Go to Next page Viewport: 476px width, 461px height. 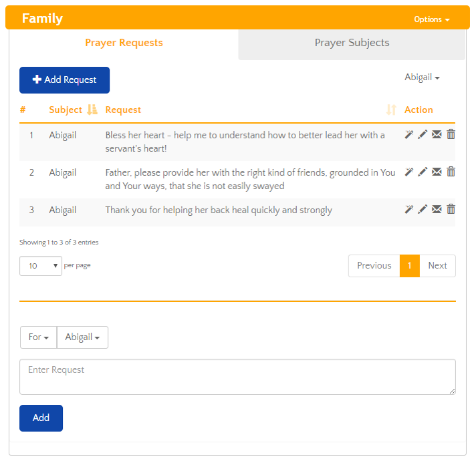pos(437,266)
